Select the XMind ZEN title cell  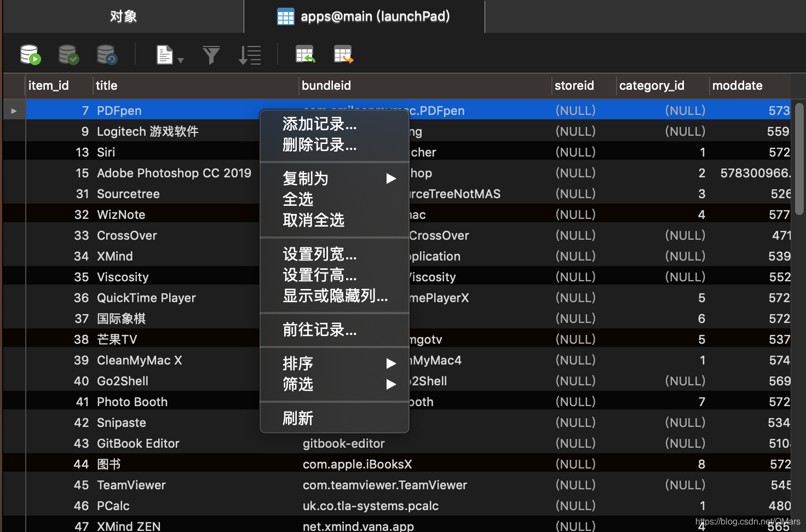(x=129, y=526)
